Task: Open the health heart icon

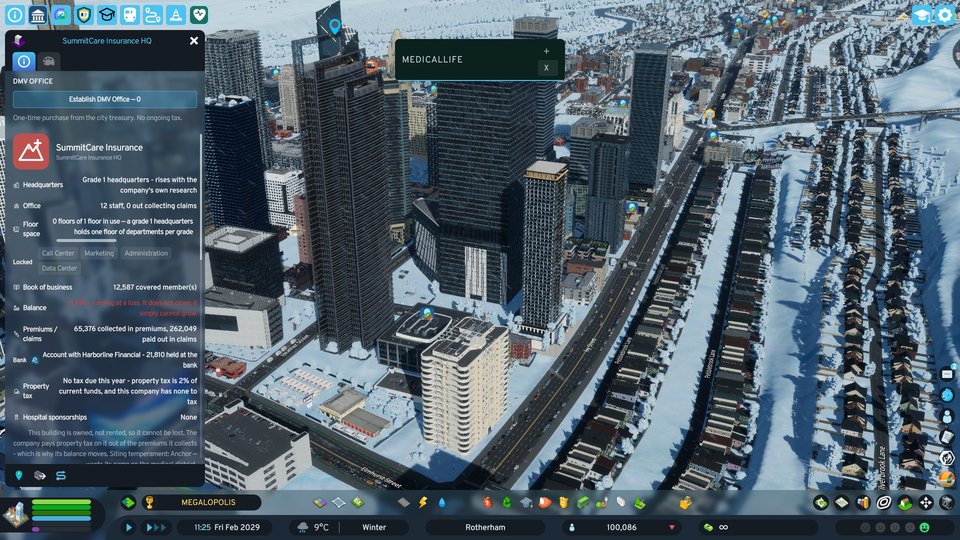Action: [x=199, y=14]
